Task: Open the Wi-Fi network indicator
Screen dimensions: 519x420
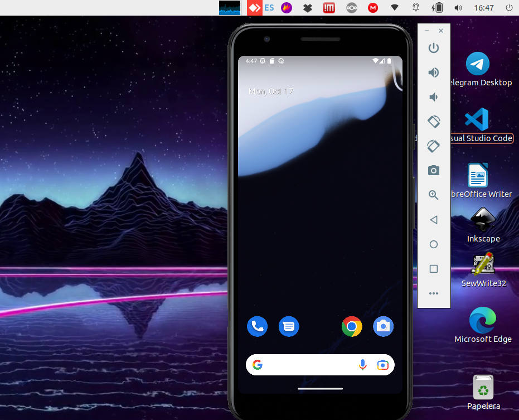Action: [394, 7]
